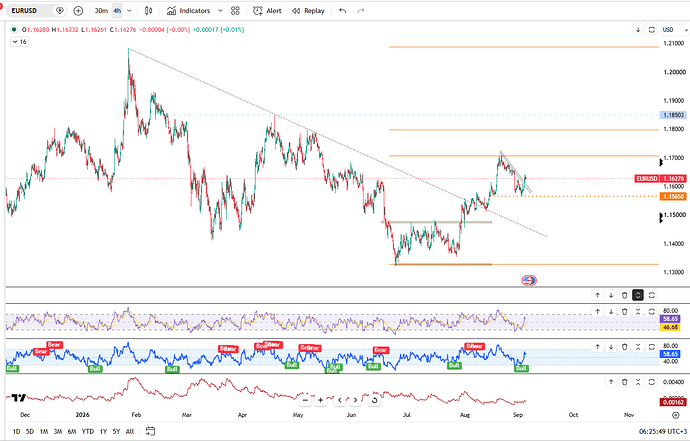Shift the chart right with the arrow
Viewport: 690px width, 441px height.
pyautogui.click(x=355, y=400)
